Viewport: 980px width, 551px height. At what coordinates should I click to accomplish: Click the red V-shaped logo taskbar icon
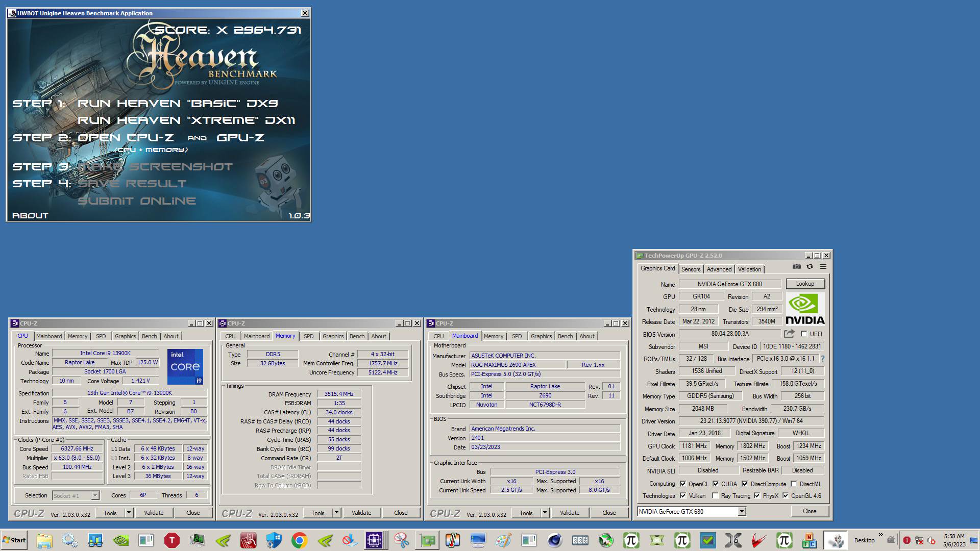[x=759, y=540]
